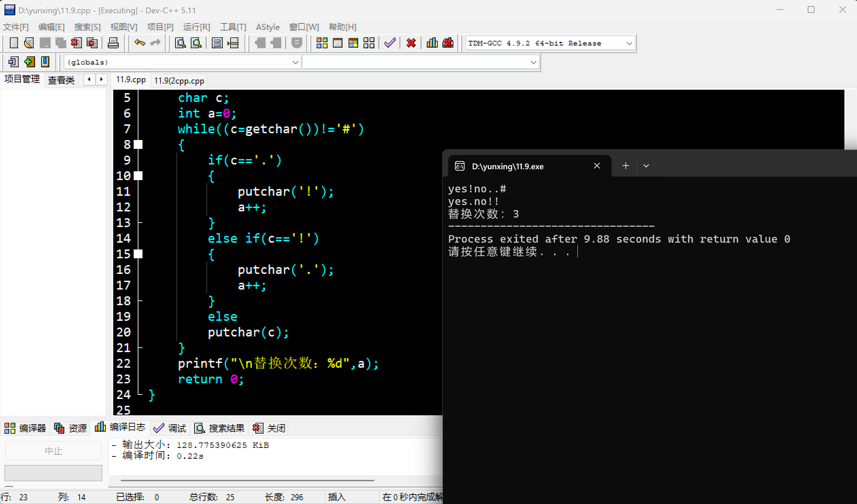Click the Print icon in toolbar
Image resolution: width=857 pixels, height=504 pixels.
tap(113, 43)
